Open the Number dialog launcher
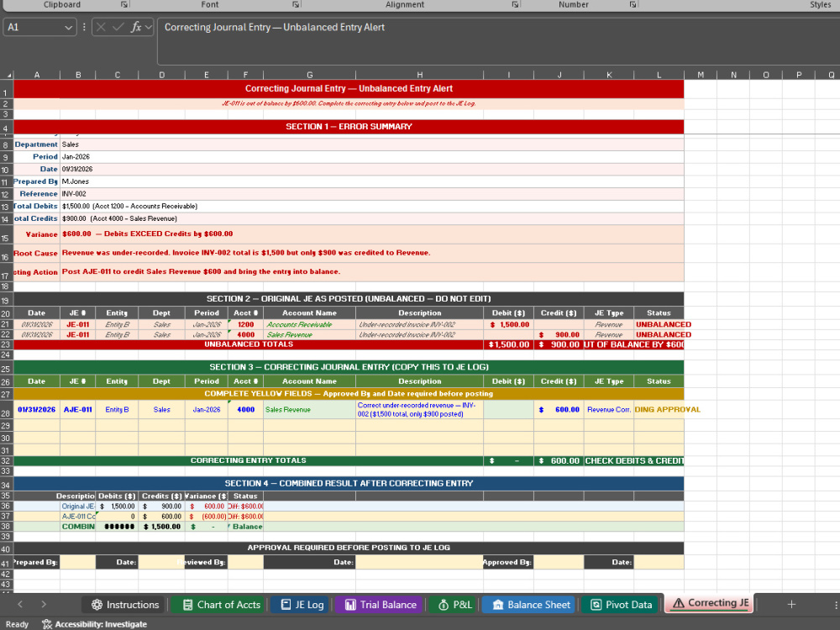The width and height of the screenshot is (840, 630). pyautogui.click(x=633, y=4)
